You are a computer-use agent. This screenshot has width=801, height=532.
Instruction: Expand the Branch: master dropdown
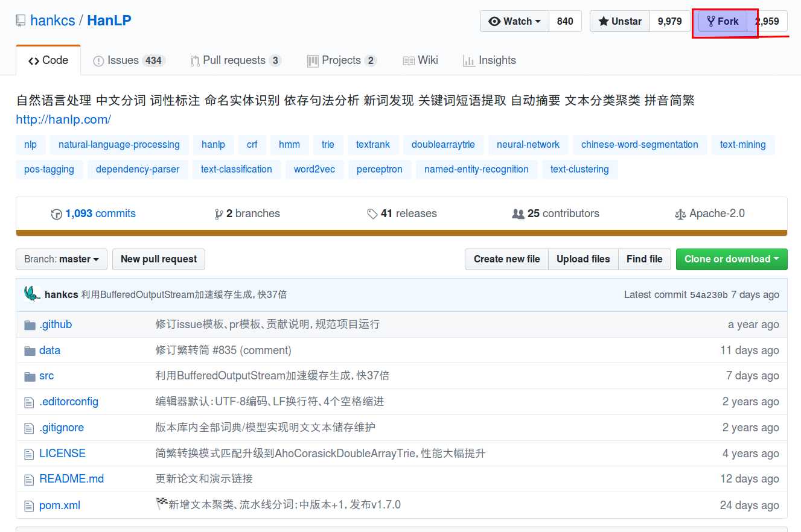pos(62,259)
